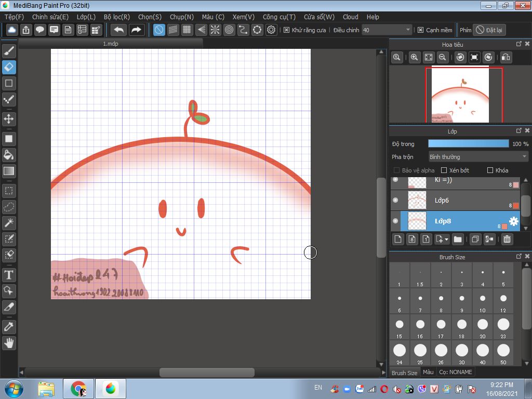
Task: Delete layer with the trash icon
Action: (507, 239)
